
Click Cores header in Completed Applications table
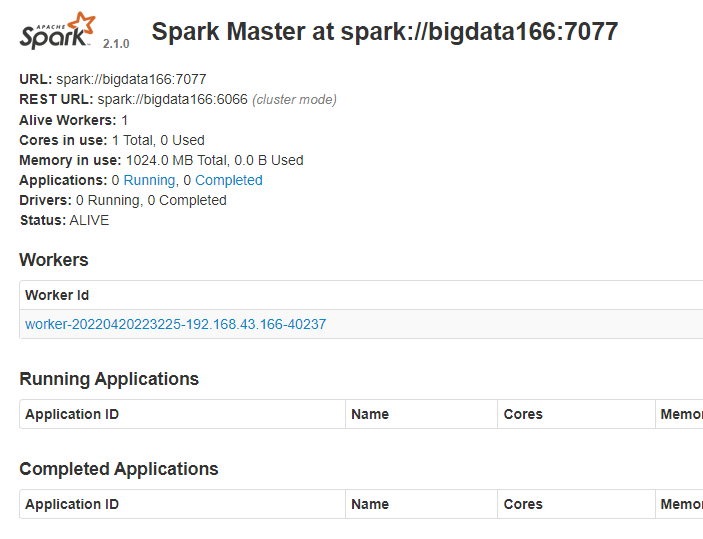[523, 504]
